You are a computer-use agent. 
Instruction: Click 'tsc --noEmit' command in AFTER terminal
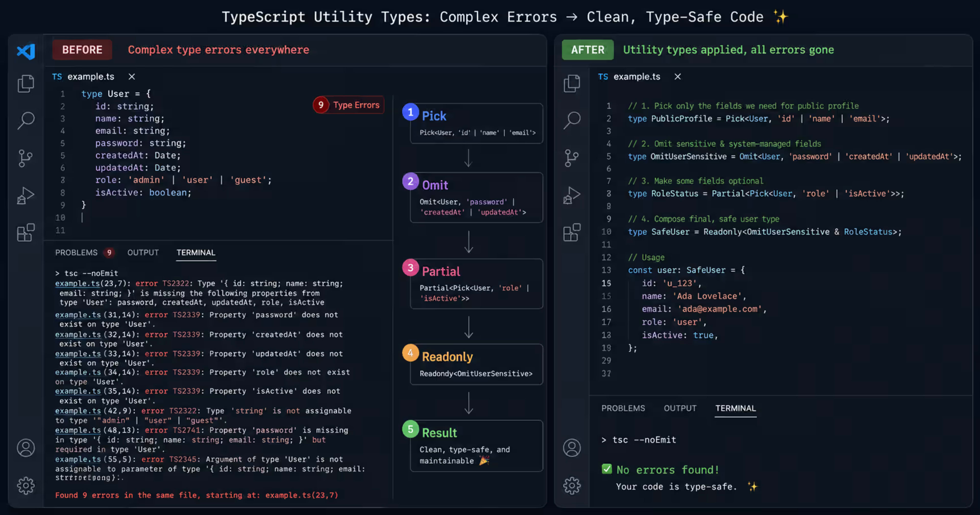644,440
